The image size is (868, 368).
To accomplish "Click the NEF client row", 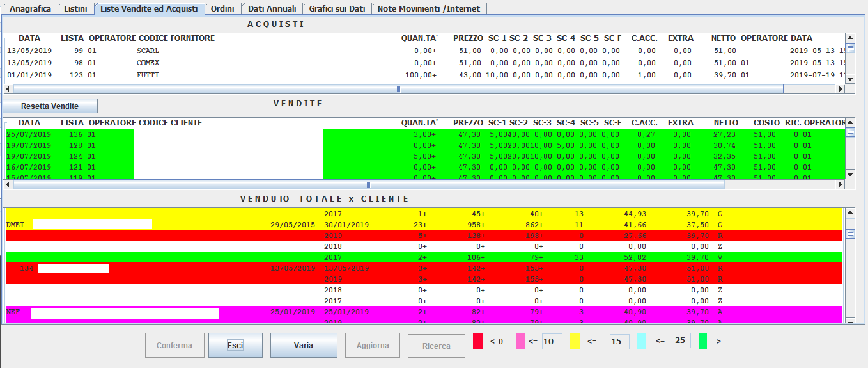I will pos(424,312).
